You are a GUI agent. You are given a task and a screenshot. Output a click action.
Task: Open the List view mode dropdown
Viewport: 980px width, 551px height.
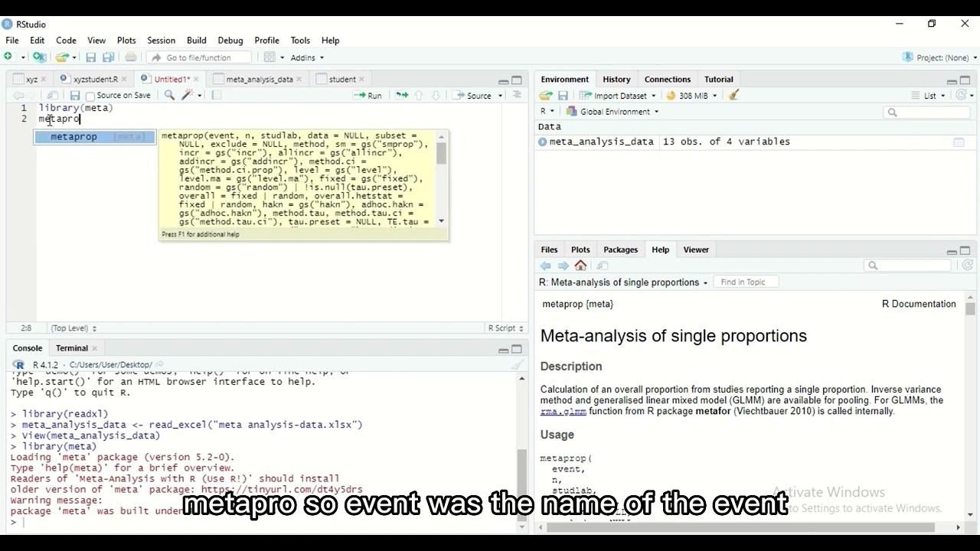(x=928, y=96)
